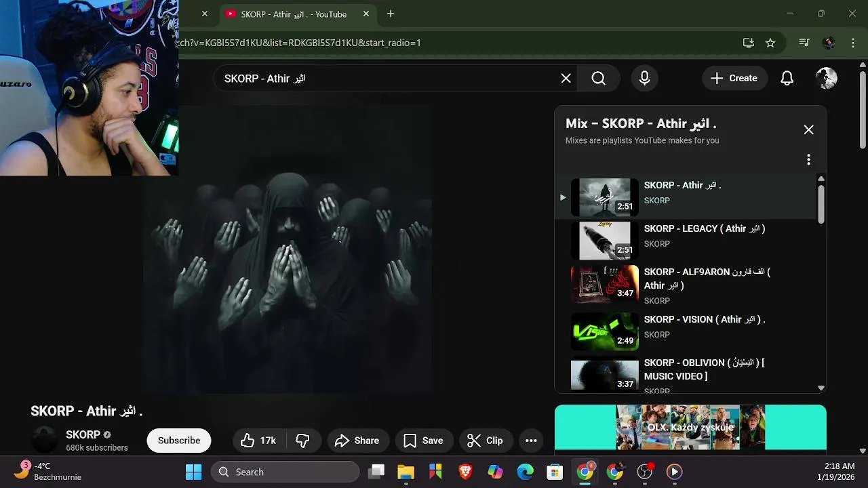Screen dimensions: 868x488
Task: Save the video to a playlist
Action: [x=424, y=441]
